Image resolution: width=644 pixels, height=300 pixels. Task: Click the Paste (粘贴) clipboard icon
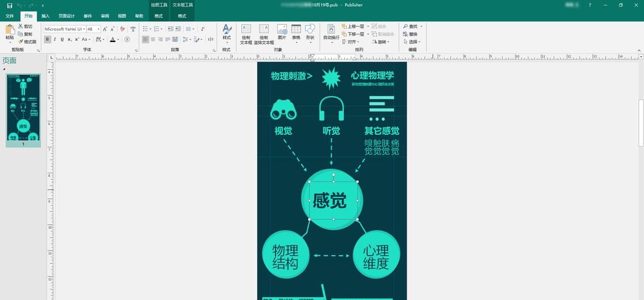(x=9, y=29)
